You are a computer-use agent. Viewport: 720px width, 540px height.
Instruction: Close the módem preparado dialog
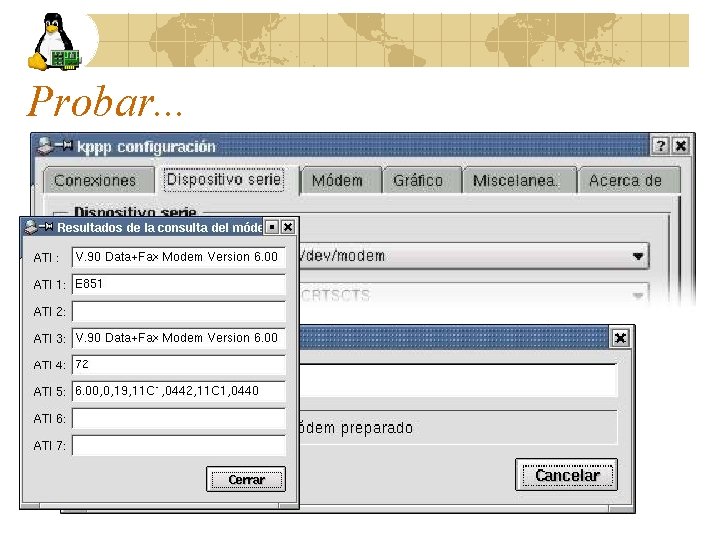click(620, 338)
